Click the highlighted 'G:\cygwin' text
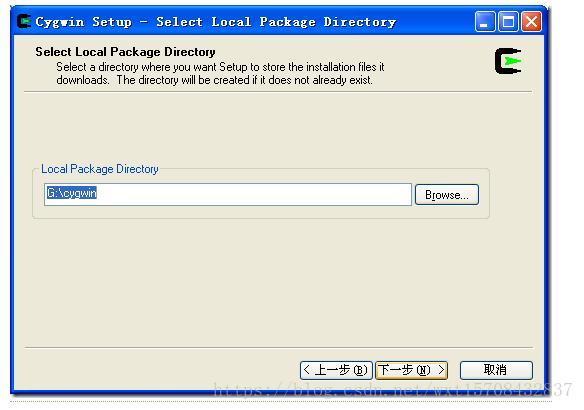 72,193
